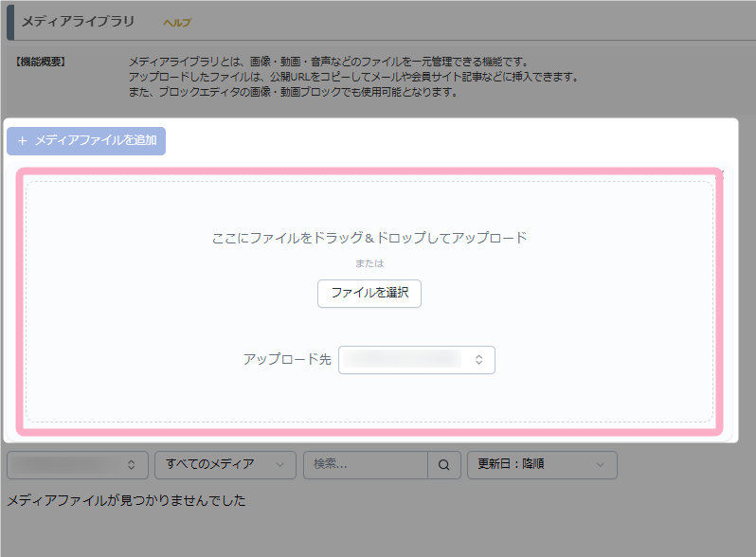Click the ここにファイルをドラッグ＆ドロップ instruction text
This screenshot has height=557, width=756.
click(369, 238)
